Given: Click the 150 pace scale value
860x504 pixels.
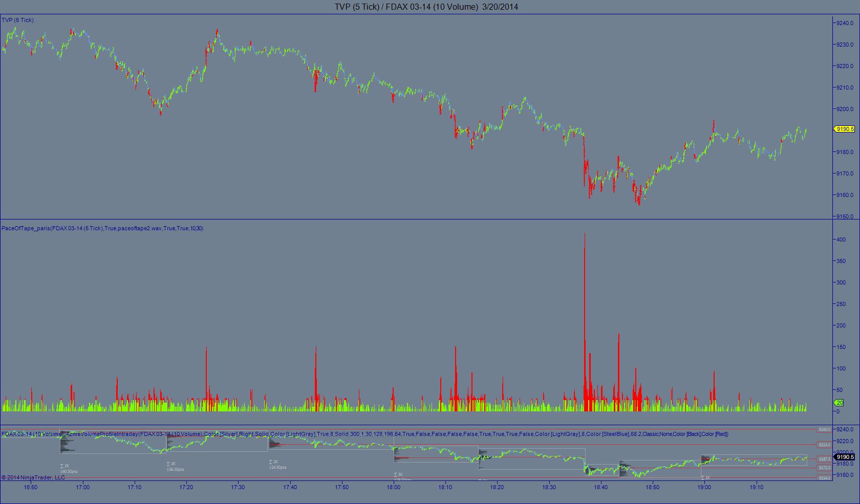Looking at the screenshot, I should point(841,347).
